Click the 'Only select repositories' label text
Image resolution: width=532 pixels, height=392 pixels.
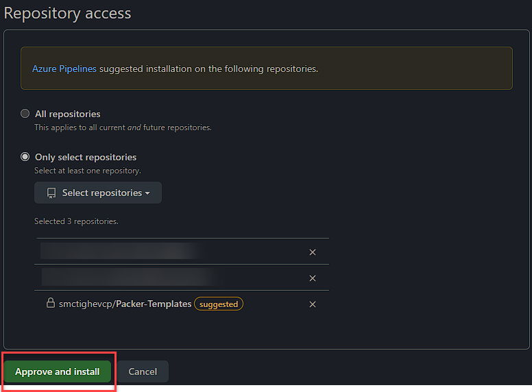point(86,157)
